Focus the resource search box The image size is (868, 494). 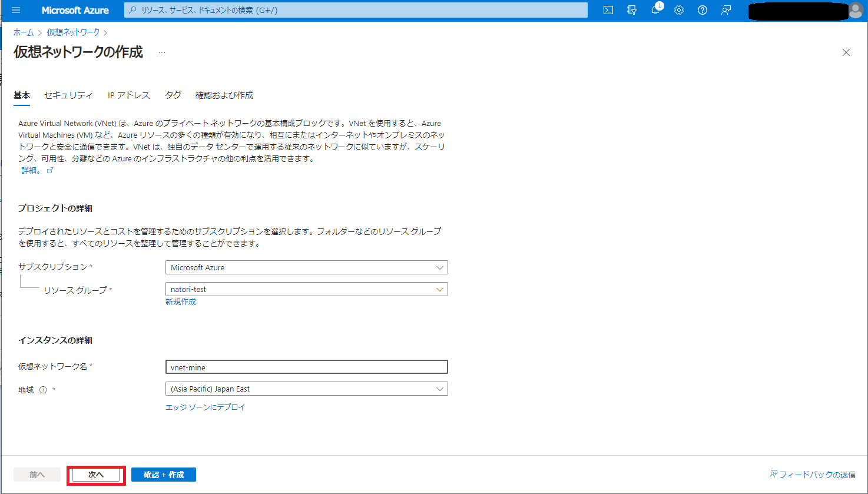coord(356,10)
